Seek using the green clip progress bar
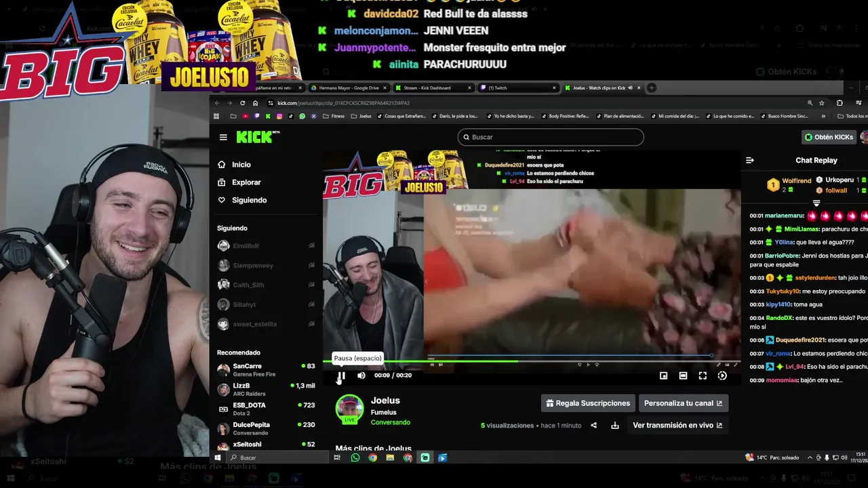This screenshot has height=488, width=868. (x=531, y=361)
